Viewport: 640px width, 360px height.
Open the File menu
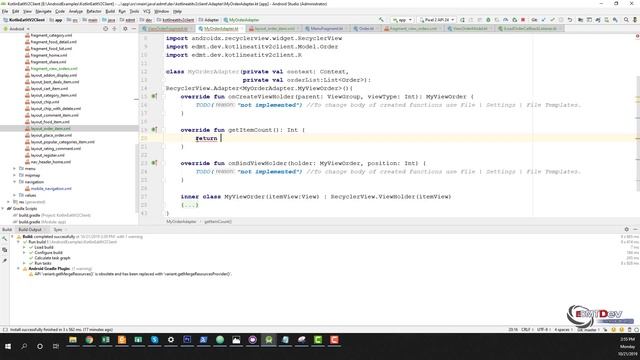click(5, 11)
